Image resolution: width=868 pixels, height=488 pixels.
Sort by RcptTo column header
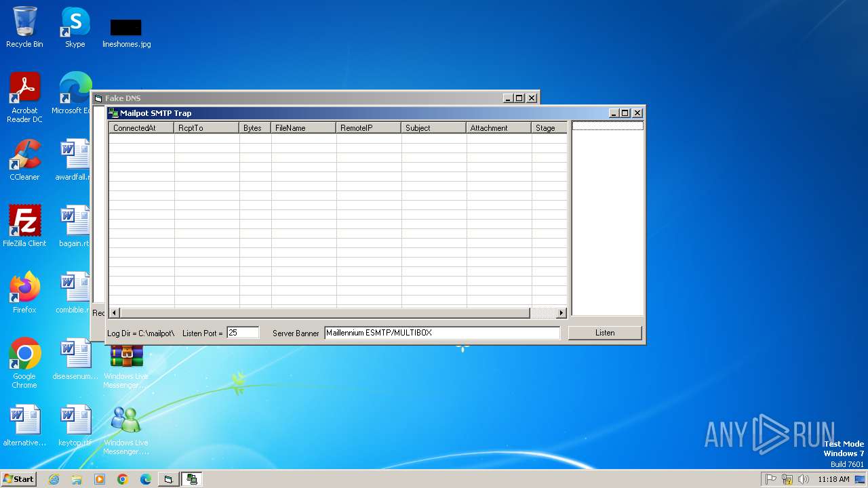tap(207, 127)
